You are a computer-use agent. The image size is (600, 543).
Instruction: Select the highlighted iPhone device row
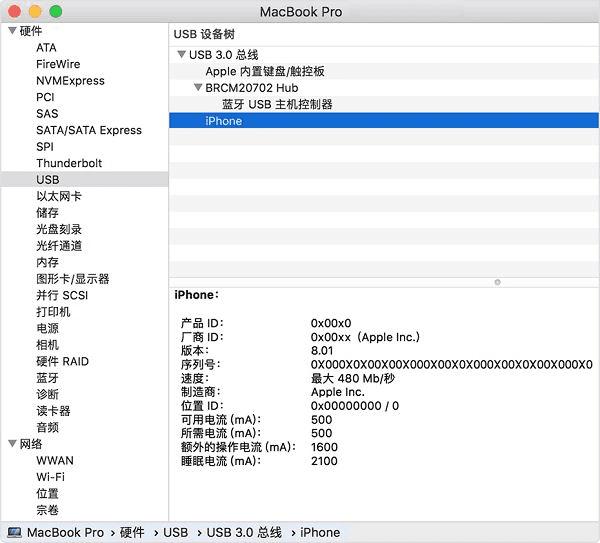384,121
